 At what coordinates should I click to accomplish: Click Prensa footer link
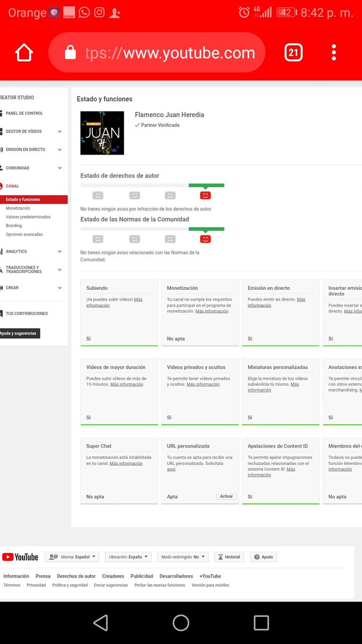[x=43, y=576]
